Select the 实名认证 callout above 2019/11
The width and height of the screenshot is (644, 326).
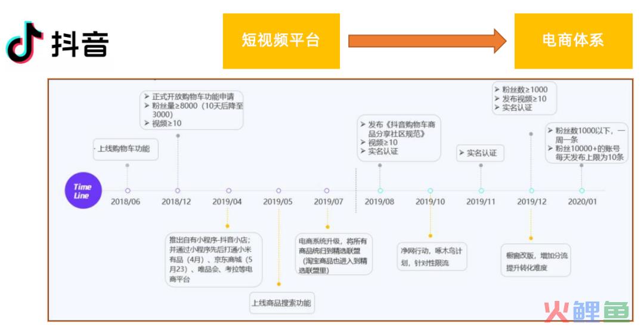(480, 153)
